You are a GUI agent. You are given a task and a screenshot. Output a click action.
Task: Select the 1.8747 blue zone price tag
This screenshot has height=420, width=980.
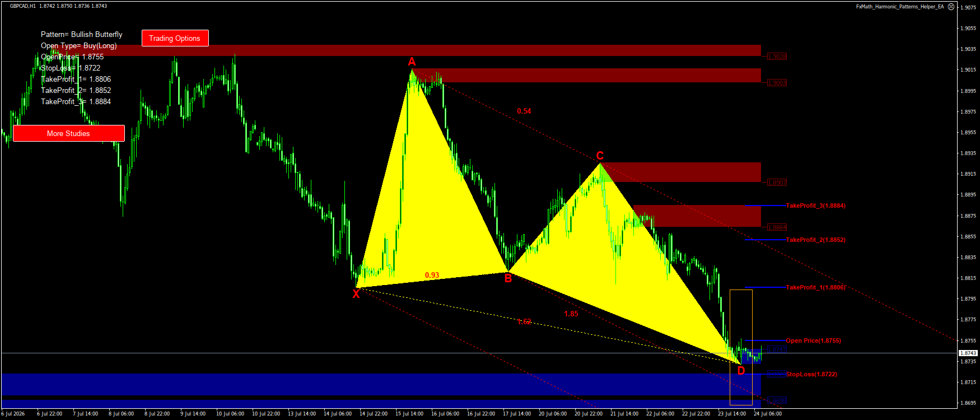click(777, 349)
